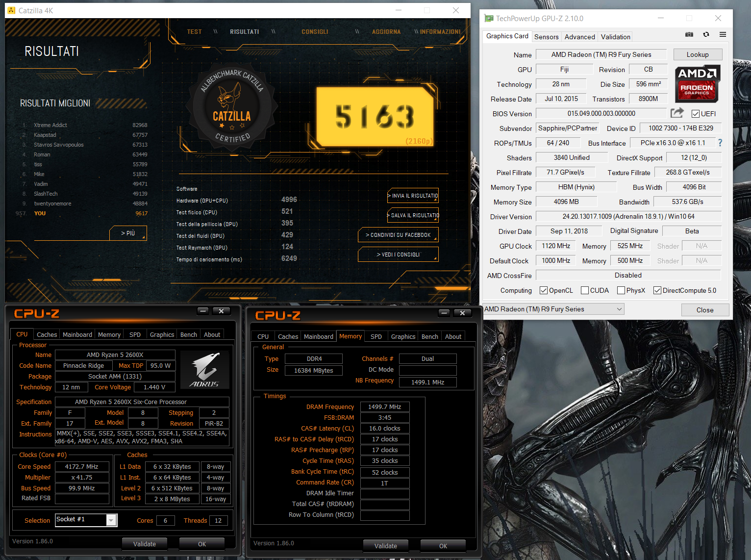The image size is (751, 560).
Task: Click OK in the left CPU-Z window
Action: coord(202,544)
